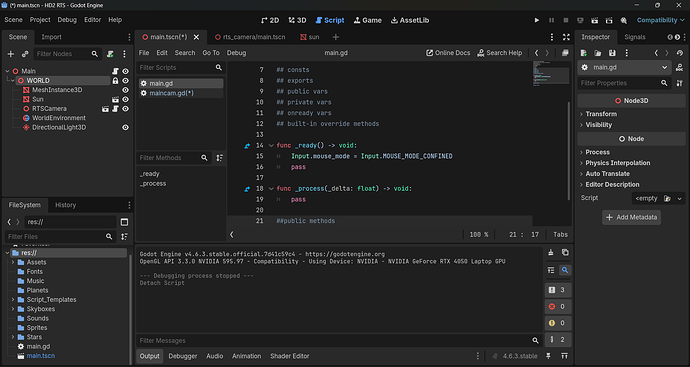The image size is (690, 367).
Task: Create new resource in Inspector
Action: pyautogui.click(x=584, y=53)
